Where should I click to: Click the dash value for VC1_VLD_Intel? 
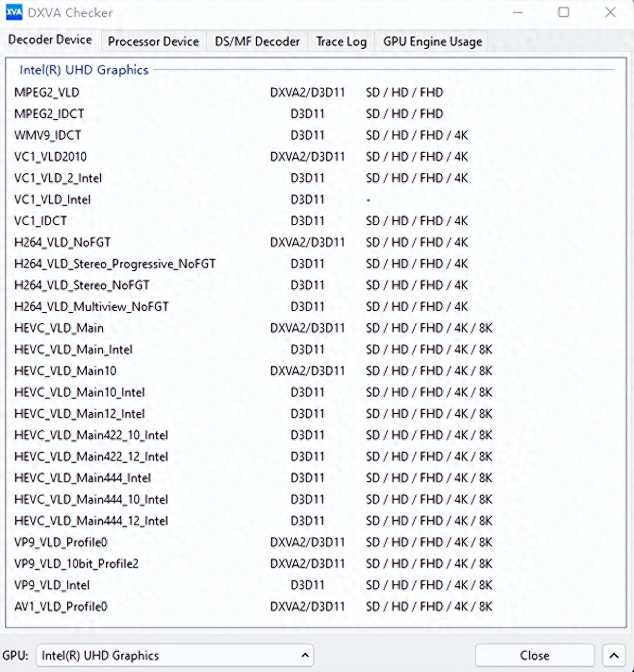368,200
